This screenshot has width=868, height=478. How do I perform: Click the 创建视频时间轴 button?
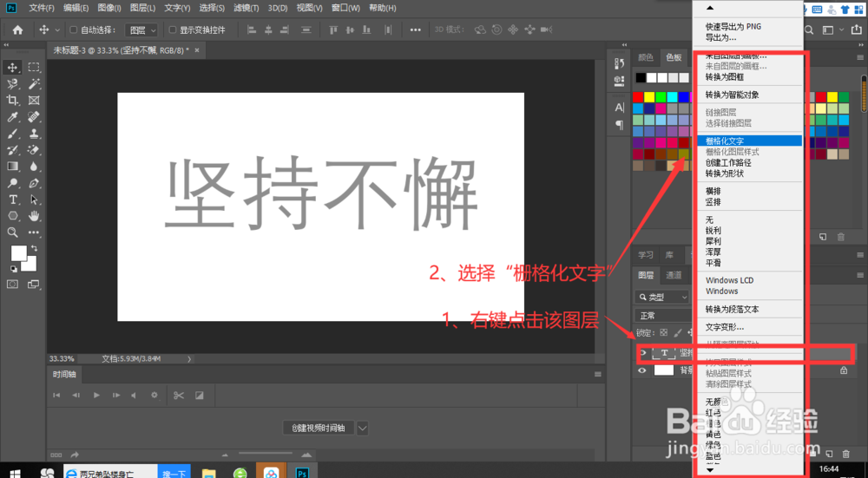tap(319, 428)
